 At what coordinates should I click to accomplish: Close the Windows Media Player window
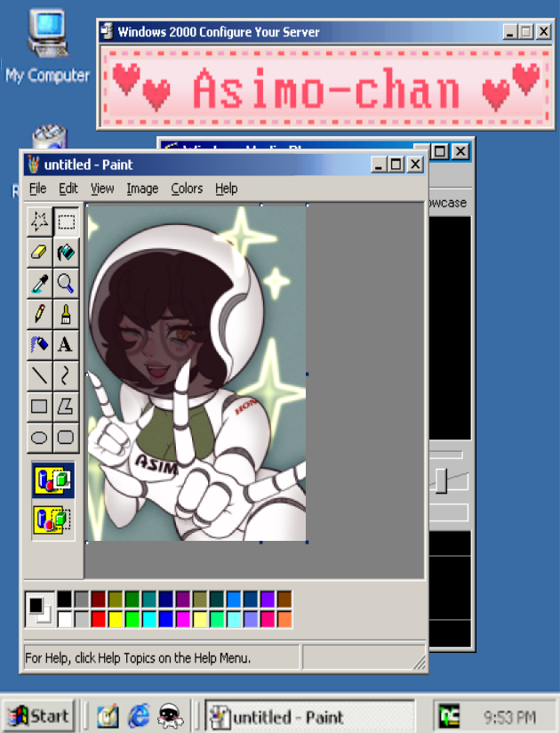(x=460, y=151)
